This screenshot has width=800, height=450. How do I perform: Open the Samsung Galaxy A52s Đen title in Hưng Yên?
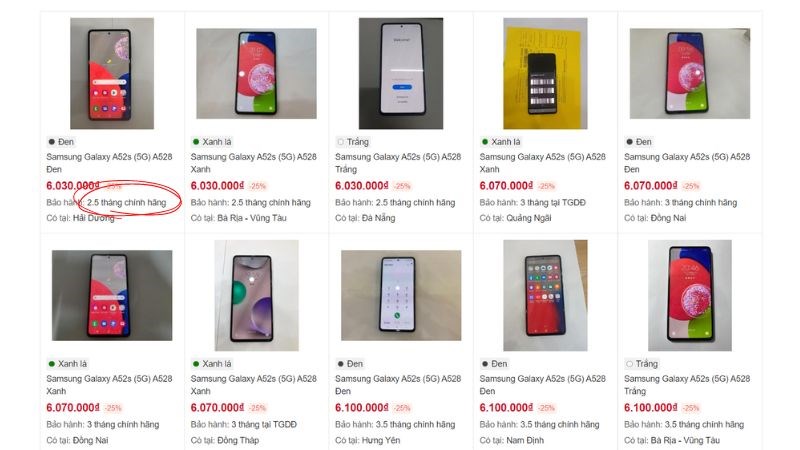[397, 385]
